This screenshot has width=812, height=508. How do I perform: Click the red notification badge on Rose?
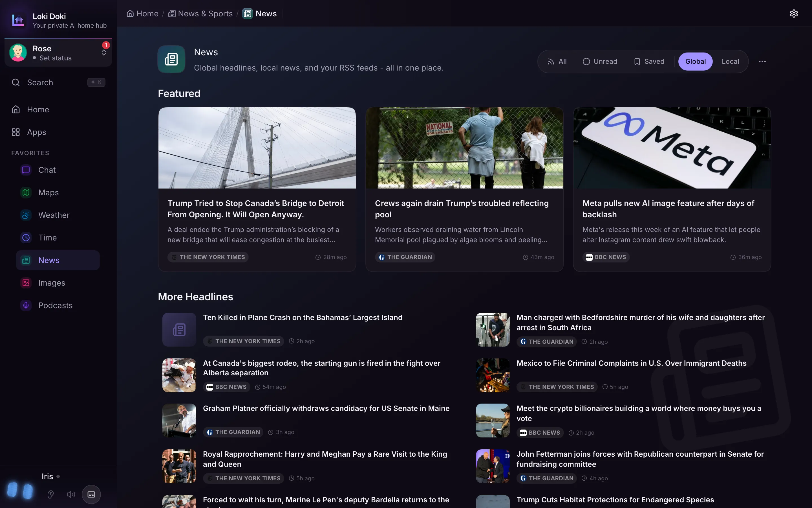coord(106,45)
